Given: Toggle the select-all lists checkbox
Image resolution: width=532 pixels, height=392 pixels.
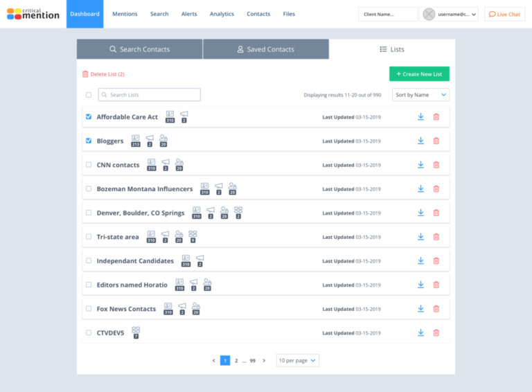Looking at the screenshot, I should pos(89,95).
